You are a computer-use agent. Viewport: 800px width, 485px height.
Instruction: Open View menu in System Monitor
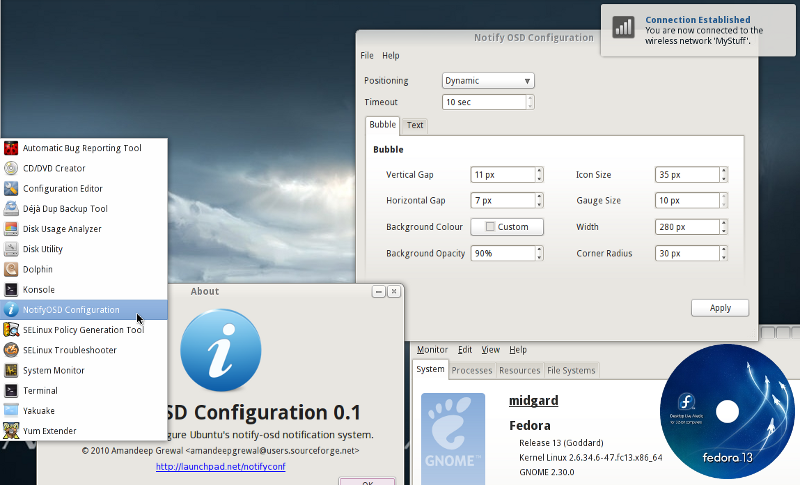pyautogui.click(x=490, y=350)
